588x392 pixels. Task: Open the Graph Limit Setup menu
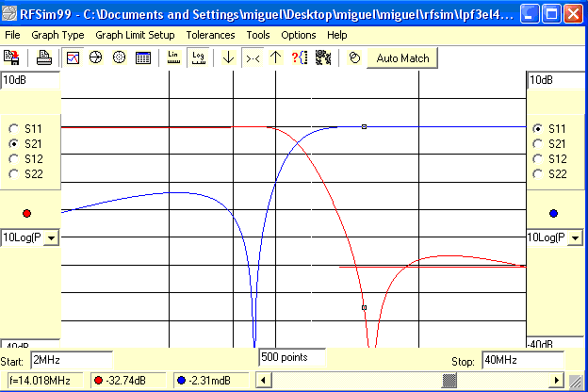135,35
